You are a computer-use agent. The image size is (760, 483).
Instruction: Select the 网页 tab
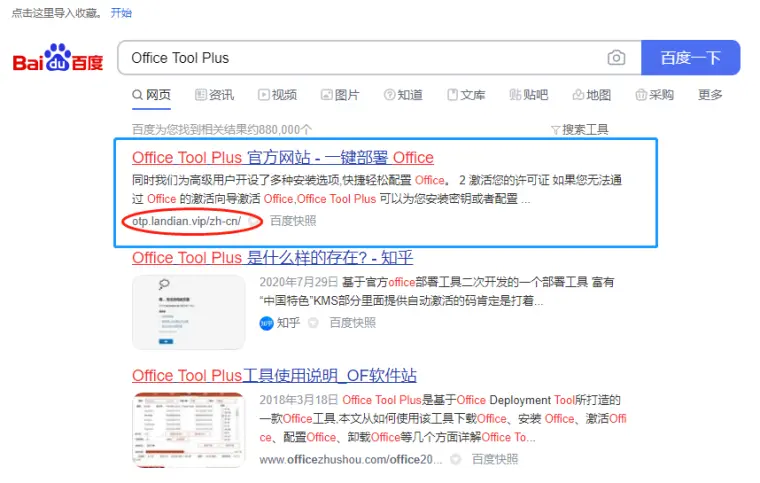pyautogui.click(x=151, y=94)
